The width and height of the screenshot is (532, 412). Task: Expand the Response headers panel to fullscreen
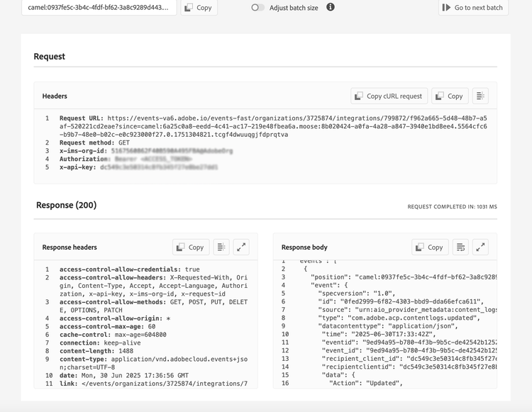tap(242, 247)
